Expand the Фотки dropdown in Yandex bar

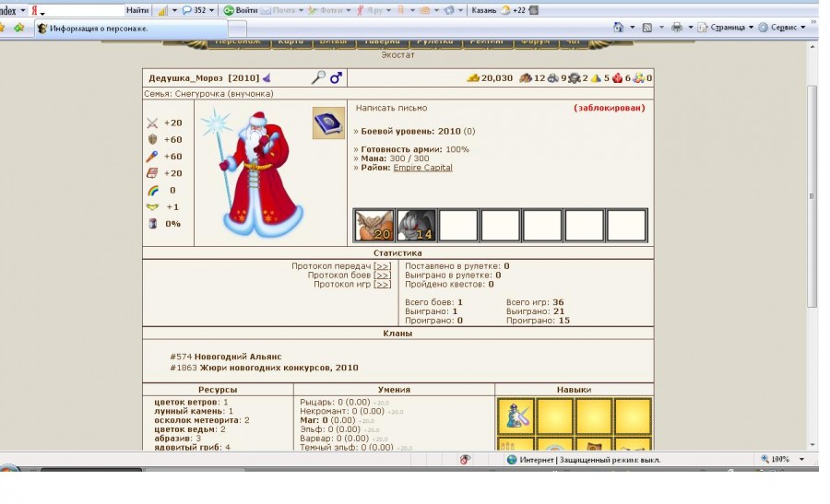pos(349,10)
